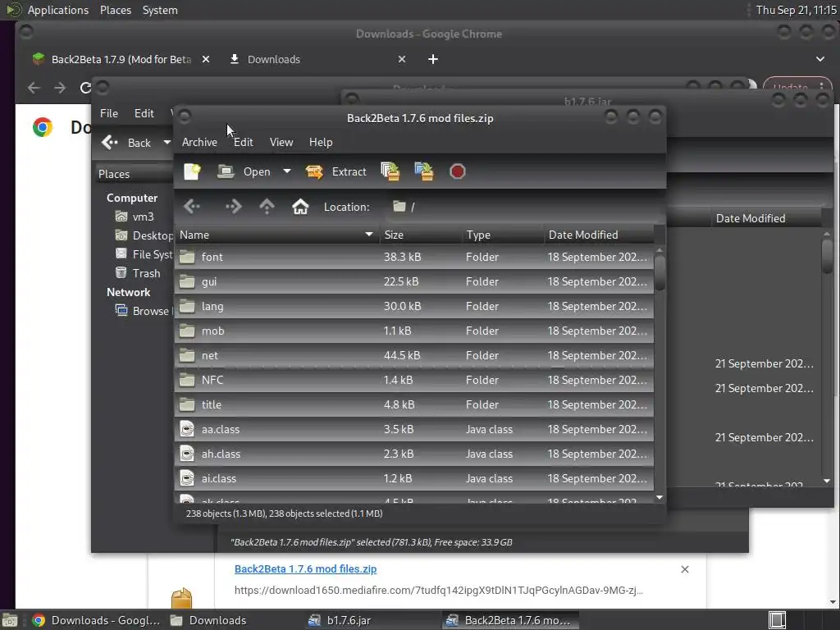Click the archive list scrollbar down arrow

tap(660, 498)
